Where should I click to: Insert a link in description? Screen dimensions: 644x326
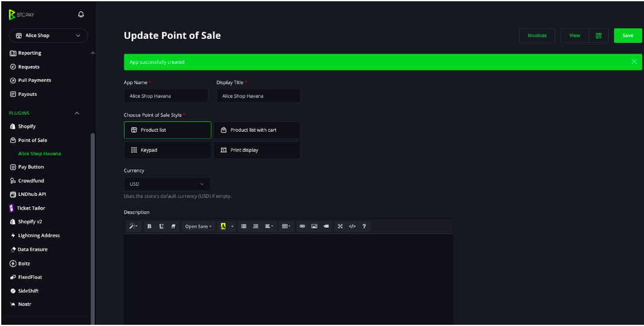303,226
